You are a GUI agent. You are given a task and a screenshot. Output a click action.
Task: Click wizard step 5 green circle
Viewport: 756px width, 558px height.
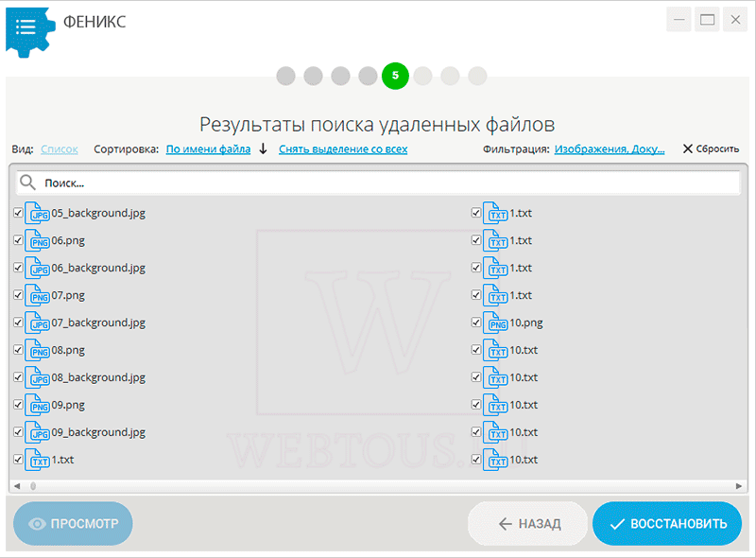pos(395,76)
